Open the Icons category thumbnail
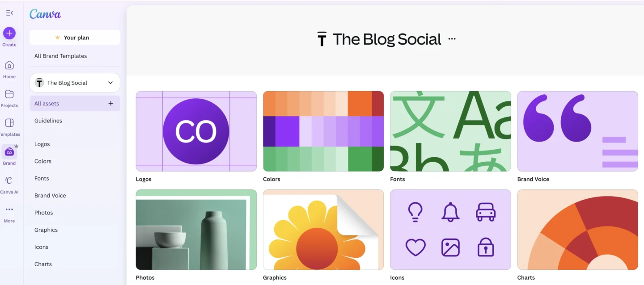Viewport: 644px width, 285px height. [x=450, y=230]
